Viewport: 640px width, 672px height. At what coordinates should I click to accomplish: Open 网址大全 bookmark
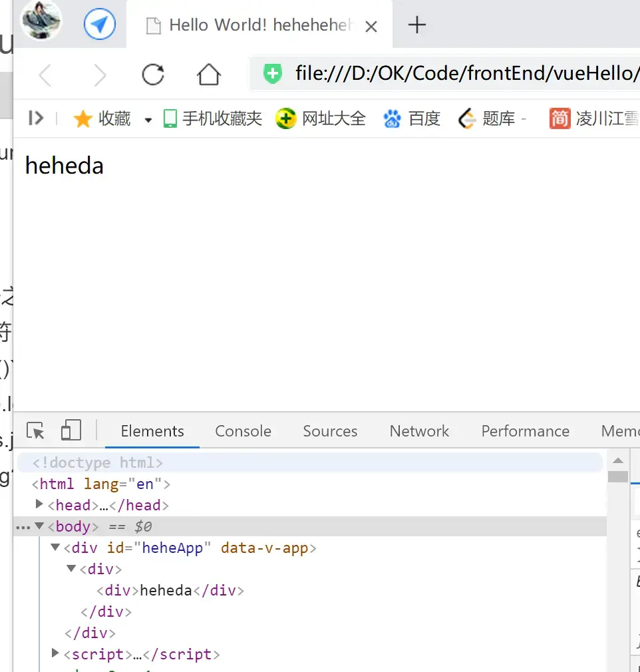pos(321,118)
